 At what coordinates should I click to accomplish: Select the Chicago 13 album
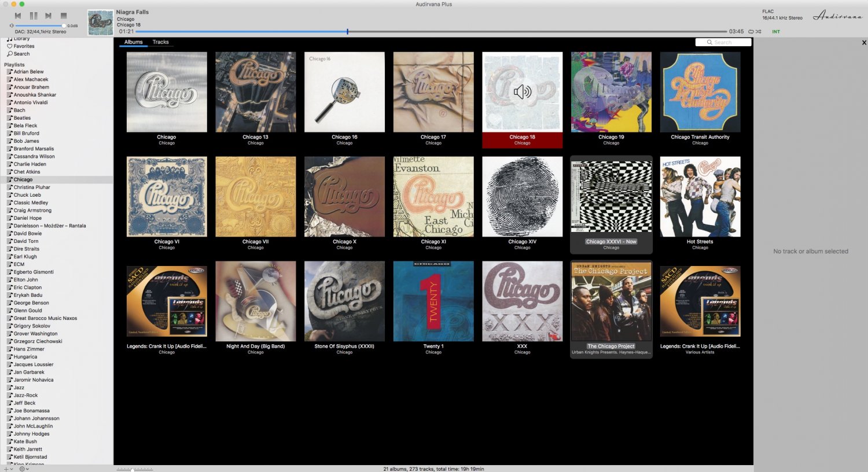[x=256, y=92]
